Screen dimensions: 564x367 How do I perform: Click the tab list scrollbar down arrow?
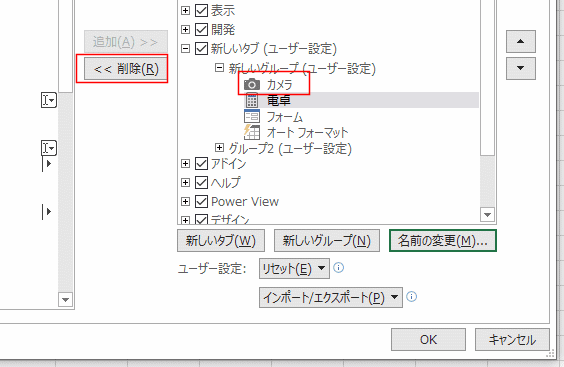(x=487, y=215)
